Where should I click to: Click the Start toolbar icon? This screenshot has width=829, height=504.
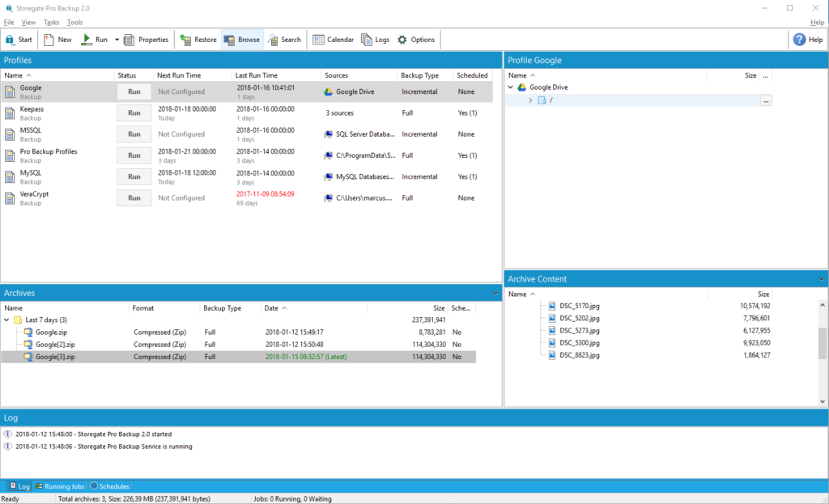[x=18, y=40]
